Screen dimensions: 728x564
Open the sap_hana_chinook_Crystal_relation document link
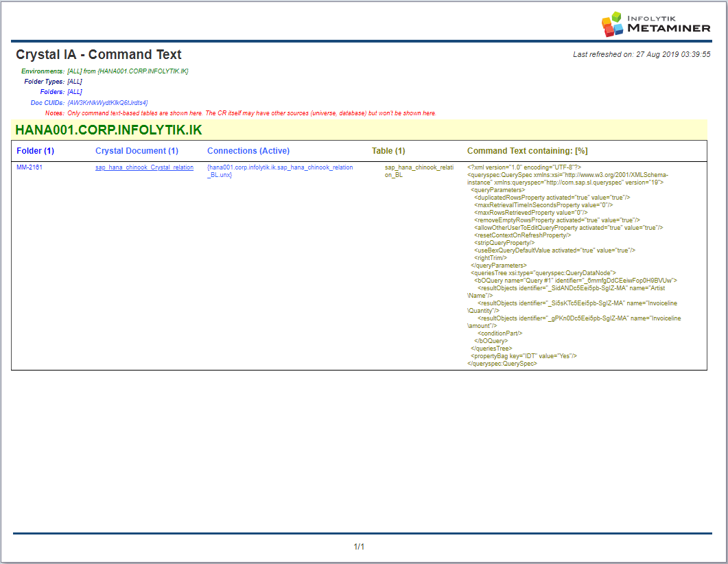[144, 167]
